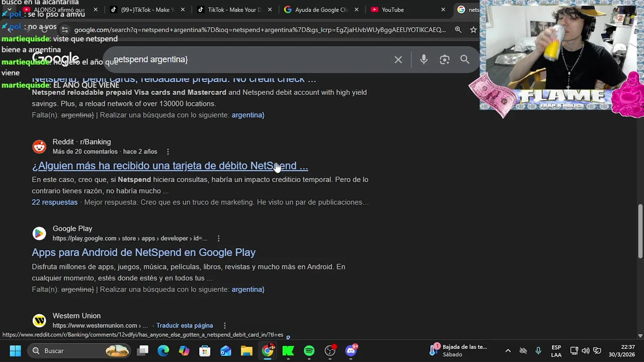
Task: Click argentina} link under Netspend result
Action: click(x=248, y=115)
